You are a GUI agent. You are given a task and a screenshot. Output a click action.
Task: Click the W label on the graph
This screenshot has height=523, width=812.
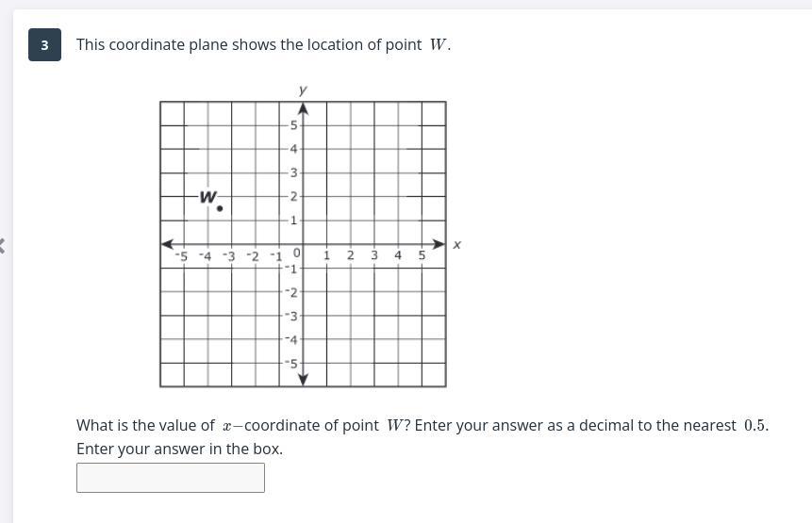208,196
